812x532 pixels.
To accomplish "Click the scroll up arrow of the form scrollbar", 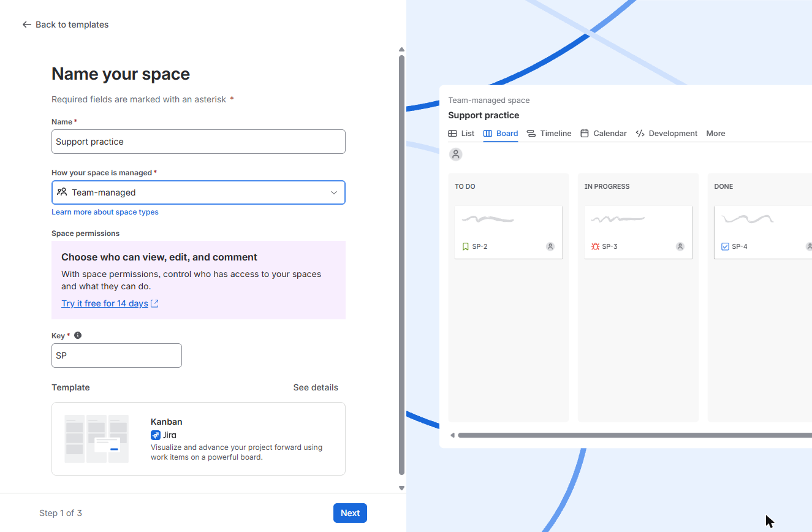I will [401, 50].
